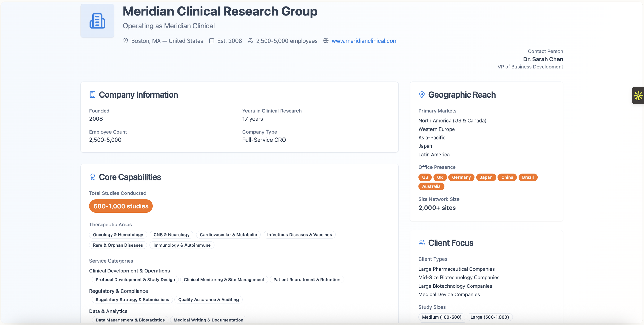This screenshot has height=325, width=644.
Task: Click the Company Information building icon
Action: pos(92,95)
